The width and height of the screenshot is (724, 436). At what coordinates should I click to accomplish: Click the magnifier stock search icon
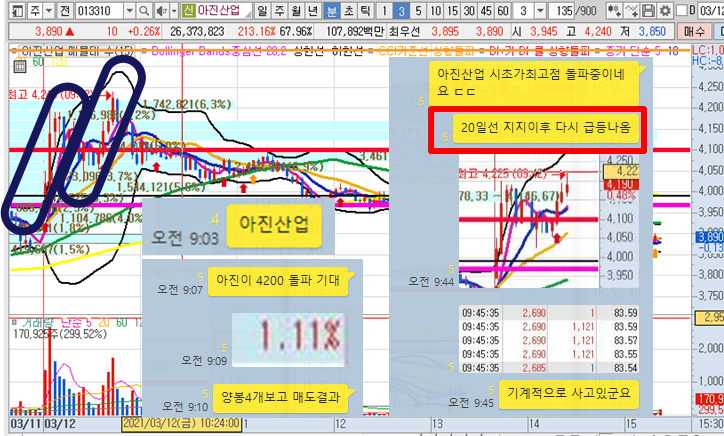click(144, 10)
